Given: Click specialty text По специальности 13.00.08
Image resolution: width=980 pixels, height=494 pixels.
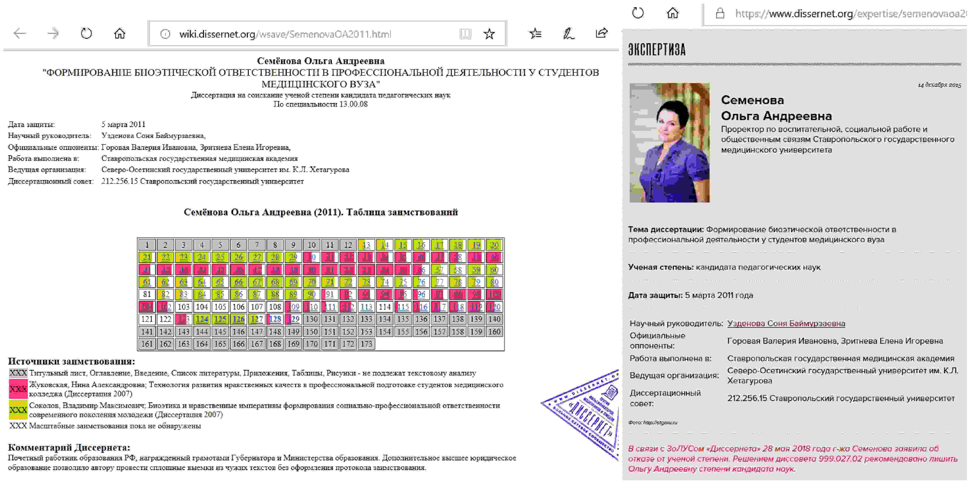Looking at the screenshot, I should [320, 104].
